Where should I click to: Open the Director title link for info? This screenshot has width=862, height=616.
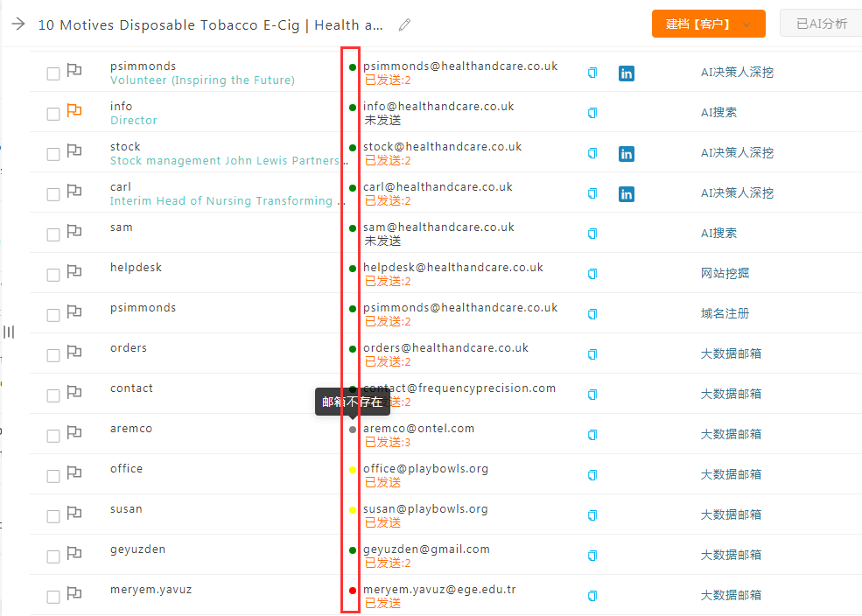point(134,121)
